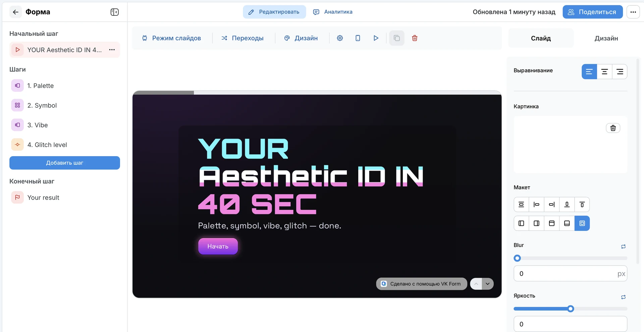The image size is (644, 332).
Task: Delete the slide with the red trash icon
Action: [415, 38]
